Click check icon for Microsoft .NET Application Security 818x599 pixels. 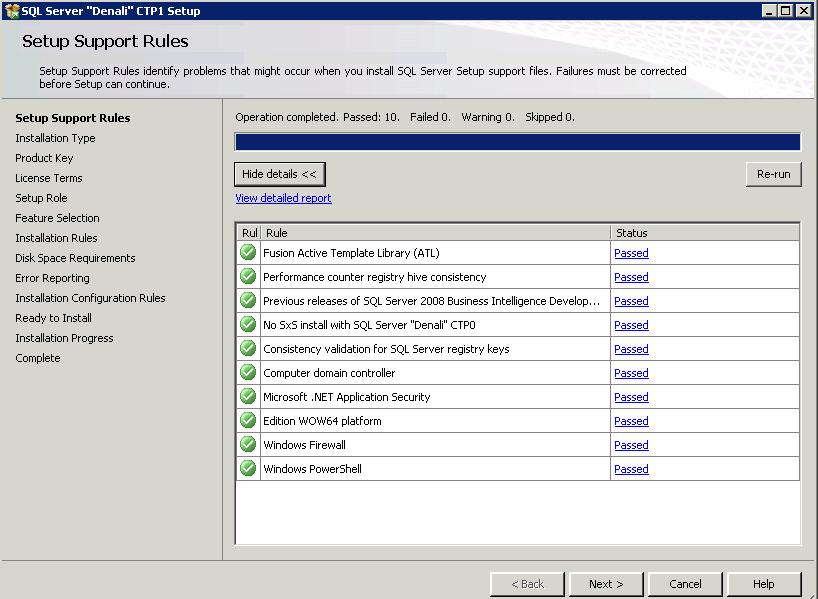pyautogui.click(x=248, y=397)
